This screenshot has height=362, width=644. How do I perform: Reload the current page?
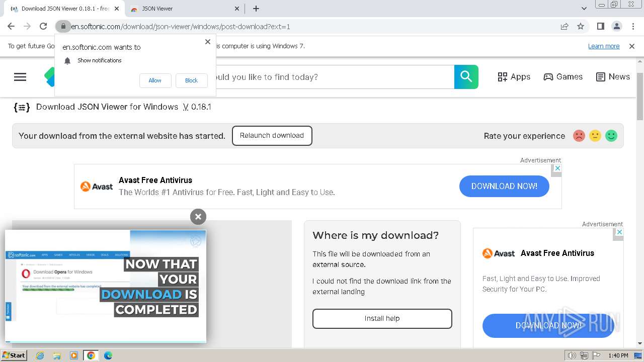click(43, 26)
